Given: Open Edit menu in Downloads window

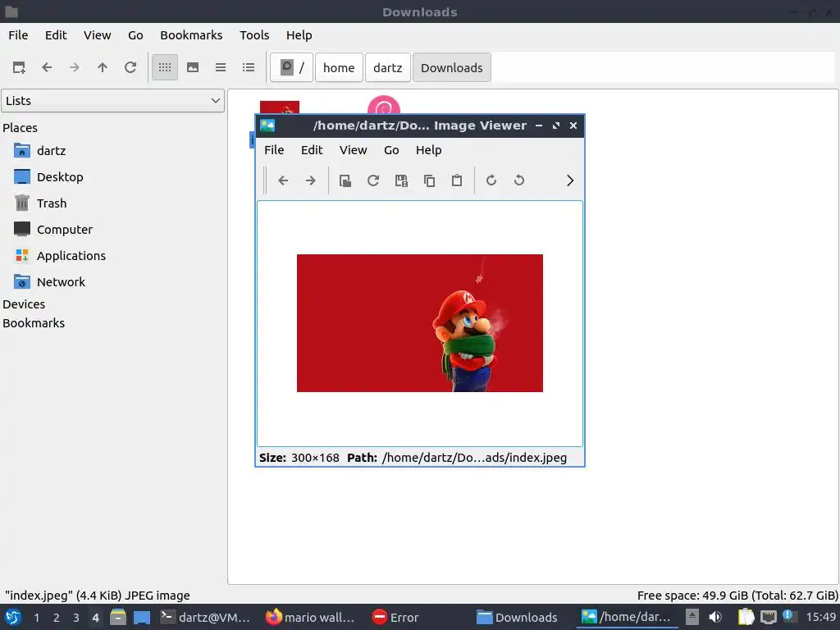Looking at the screenshot, I should (56, 34).
